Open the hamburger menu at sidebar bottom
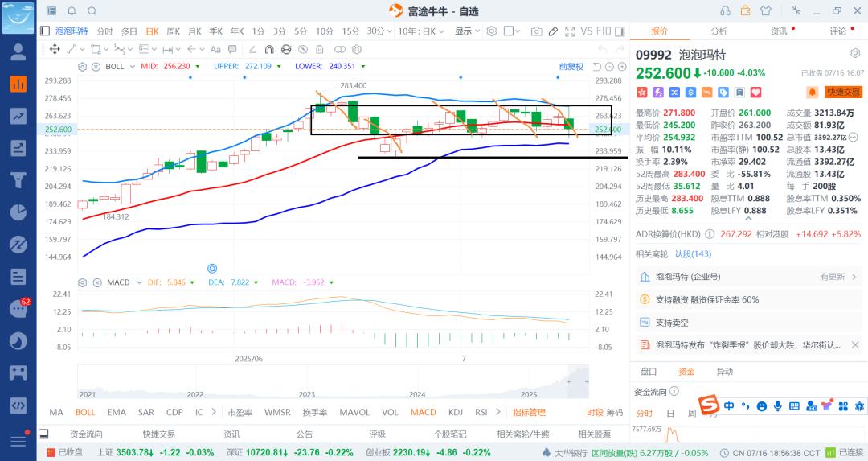This screenshot has width=868, height=461. (x=18, y=441)
